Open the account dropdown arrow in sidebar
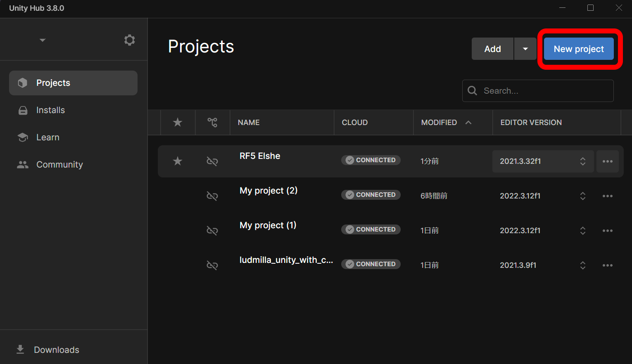This screenshot has width=632, height=364. tap(43, 40)
